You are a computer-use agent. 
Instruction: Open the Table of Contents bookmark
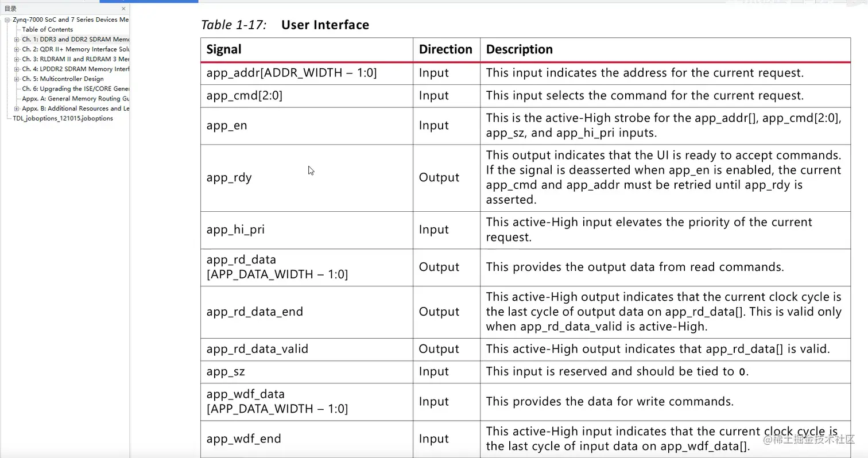pyautogui.click(x=48, y=29)
